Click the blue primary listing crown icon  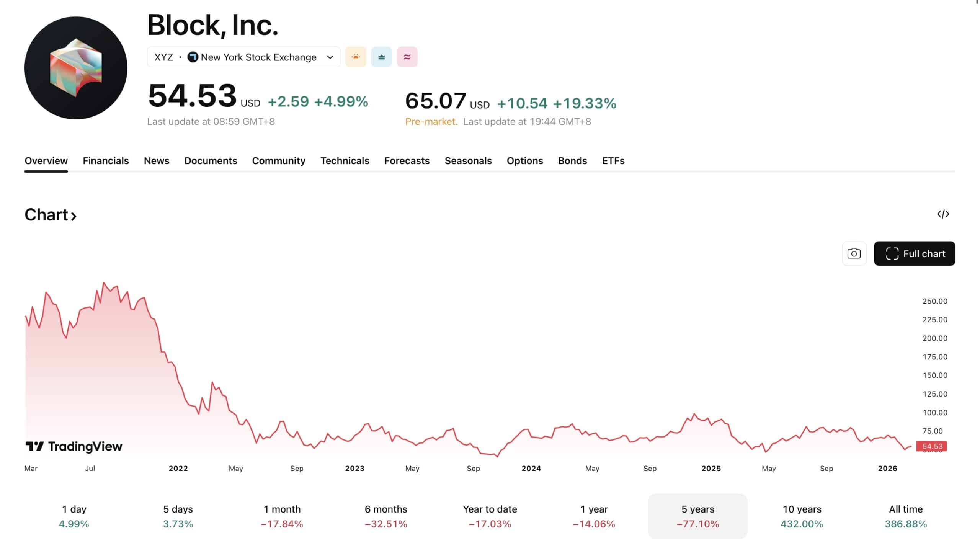[381, 57]
